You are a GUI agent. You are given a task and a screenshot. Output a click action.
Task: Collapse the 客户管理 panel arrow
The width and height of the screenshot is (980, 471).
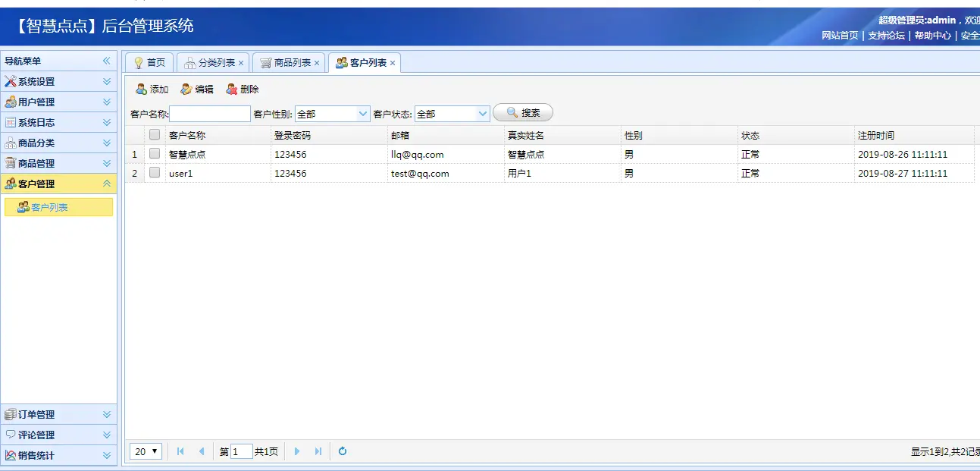[107, 184]
